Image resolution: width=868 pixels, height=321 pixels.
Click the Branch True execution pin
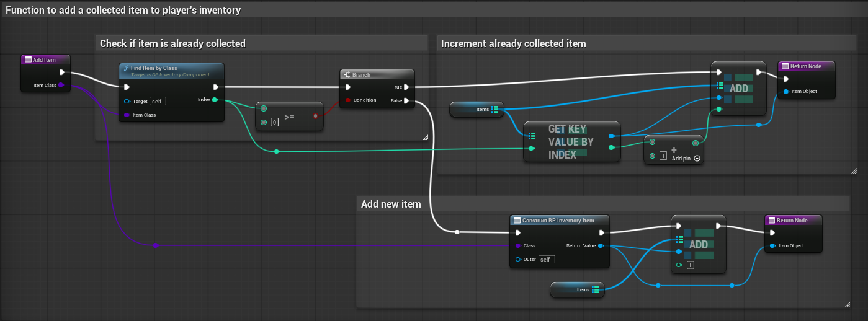[x=406, y=87]
